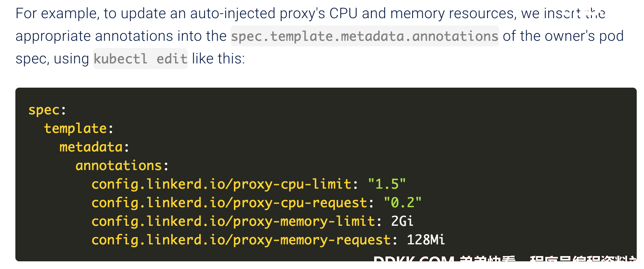This screenshot has height=269, width=644.
Task: Click the "0.2" cpu request value
Action: pos(402,203)
